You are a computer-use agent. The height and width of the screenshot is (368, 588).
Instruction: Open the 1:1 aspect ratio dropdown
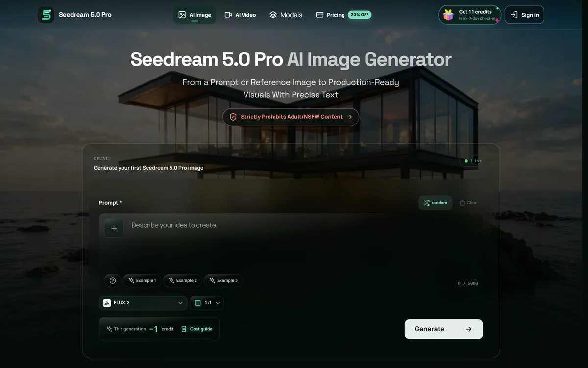[x=207, y=303]
